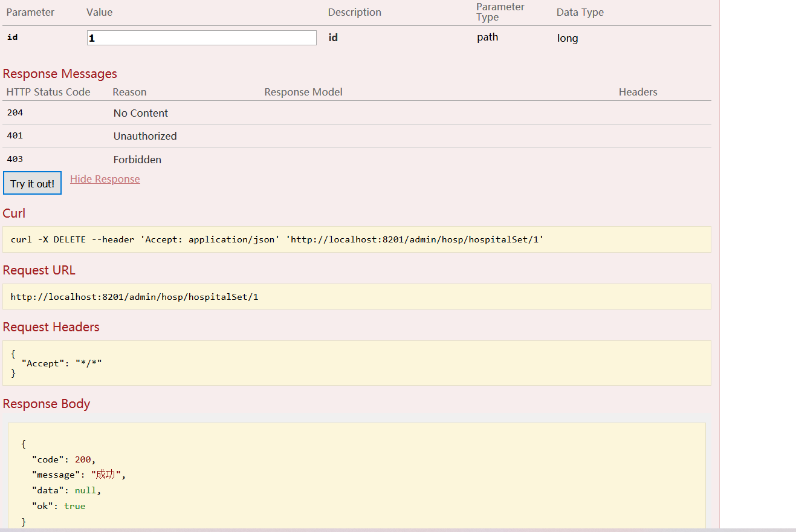Click the Response Messages heading
Image resolution: width=796 pixels, height=532 pixels.
pyautogui.click(x=60, y=74)
